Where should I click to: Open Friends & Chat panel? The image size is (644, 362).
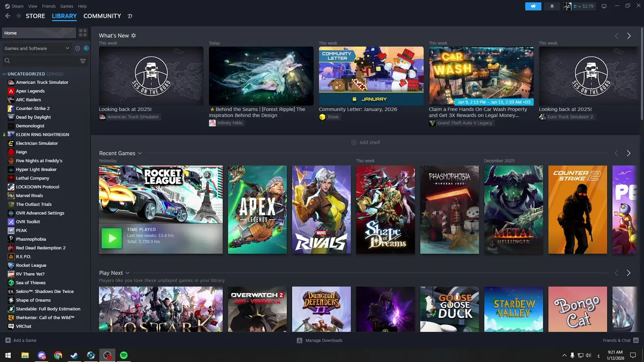[x=620, y=340]
